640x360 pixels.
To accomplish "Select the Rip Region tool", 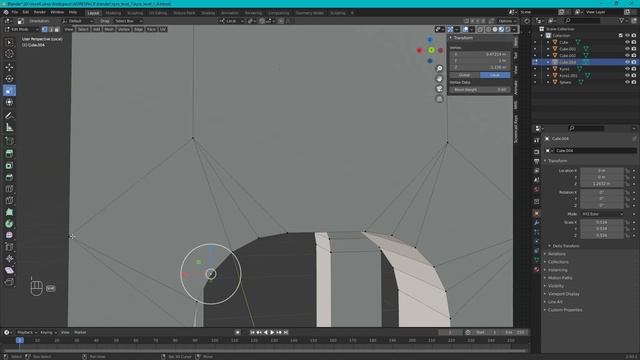I will tap(9, 282).
